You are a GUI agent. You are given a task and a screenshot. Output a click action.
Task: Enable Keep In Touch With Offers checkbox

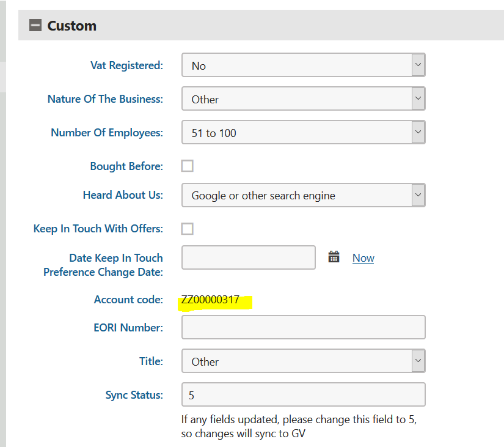pos(188,229)
